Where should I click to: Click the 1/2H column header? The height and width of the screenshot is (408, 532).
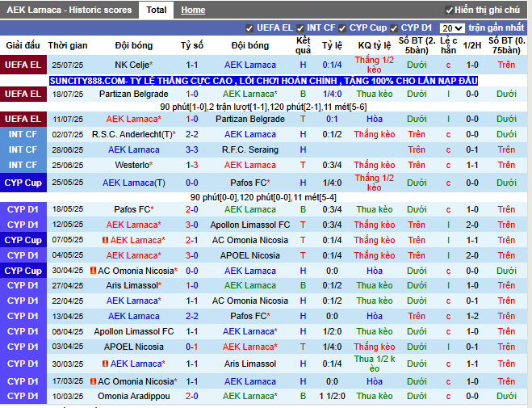pyautogui.click(x=472, y=45)
